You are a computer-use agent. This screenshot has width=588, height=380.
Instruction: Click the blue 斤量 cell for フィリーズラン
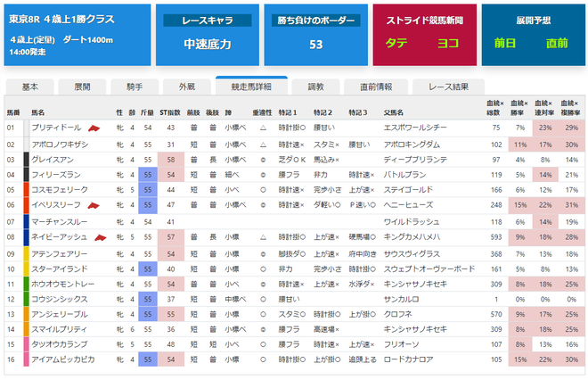click(148, 175)
